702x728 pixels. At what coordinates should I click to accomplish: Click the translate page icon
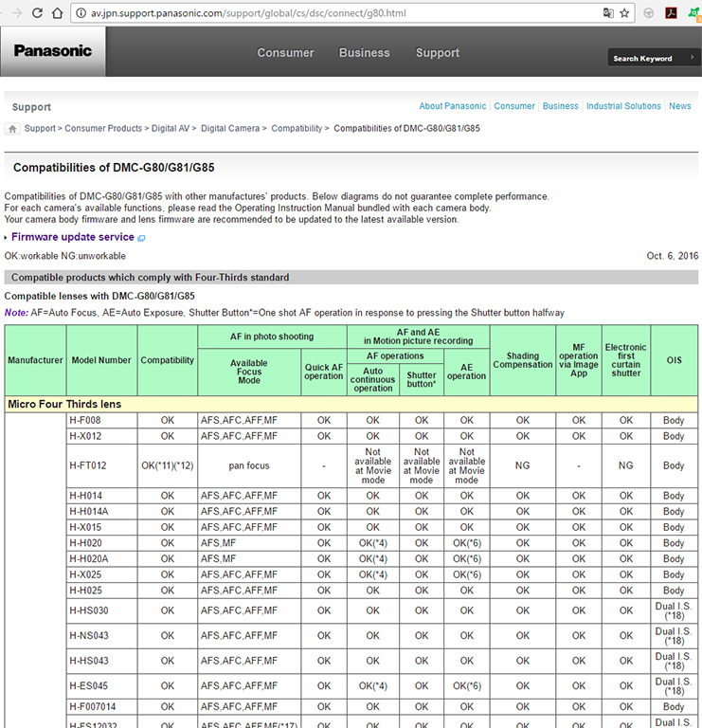click(607, 13)
